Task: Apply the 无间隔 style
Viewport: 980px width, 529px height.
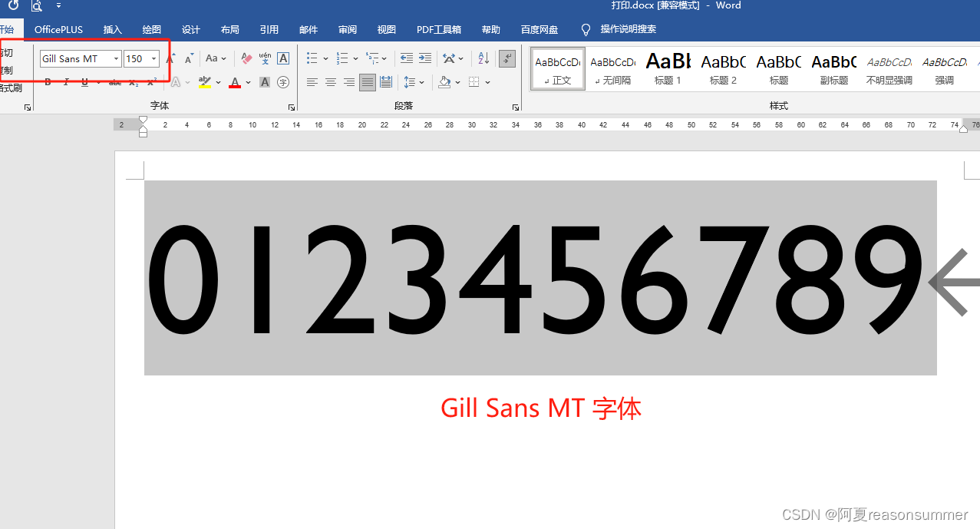Action: pos(613,68)
